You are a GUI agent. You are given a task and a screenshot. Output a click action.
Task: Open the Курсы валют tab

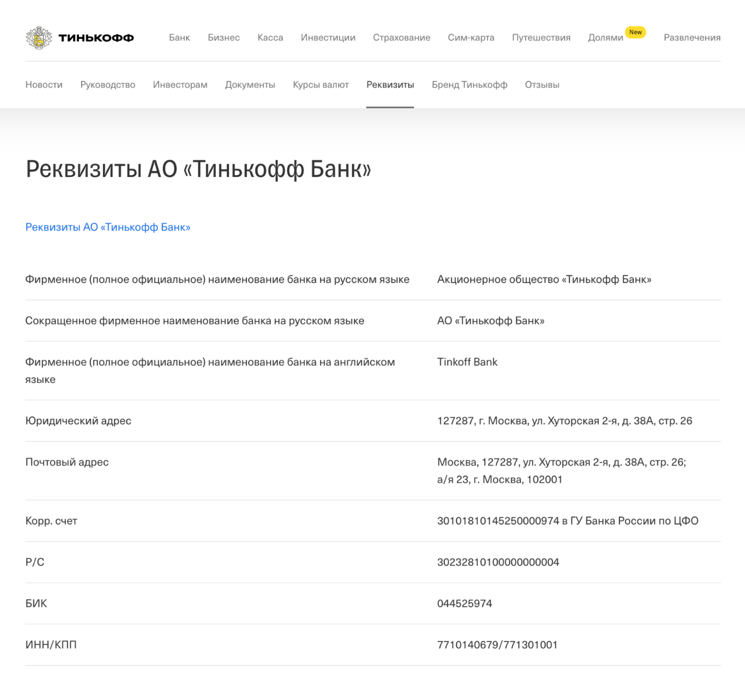(x=320, y=85)
